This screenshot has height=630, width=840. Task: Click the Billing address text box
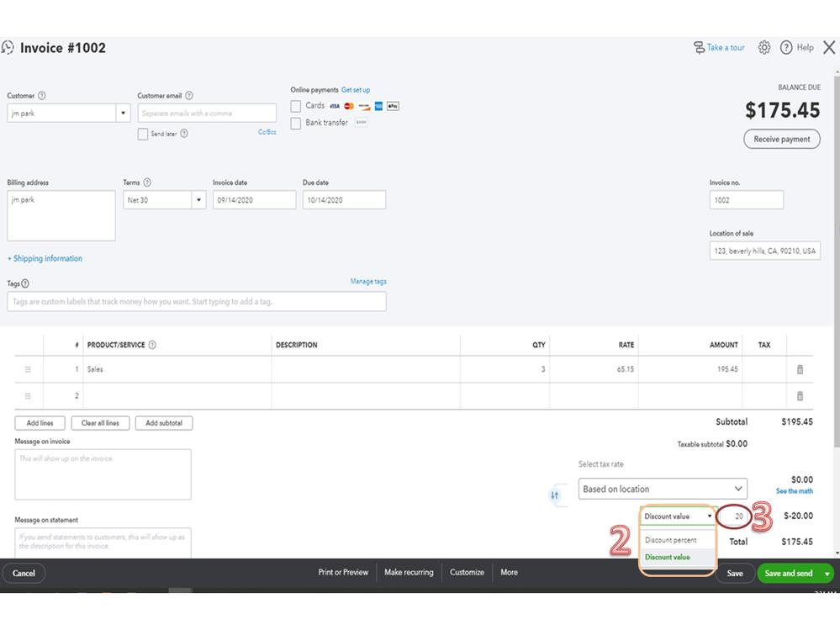click(x=61, y=216)
